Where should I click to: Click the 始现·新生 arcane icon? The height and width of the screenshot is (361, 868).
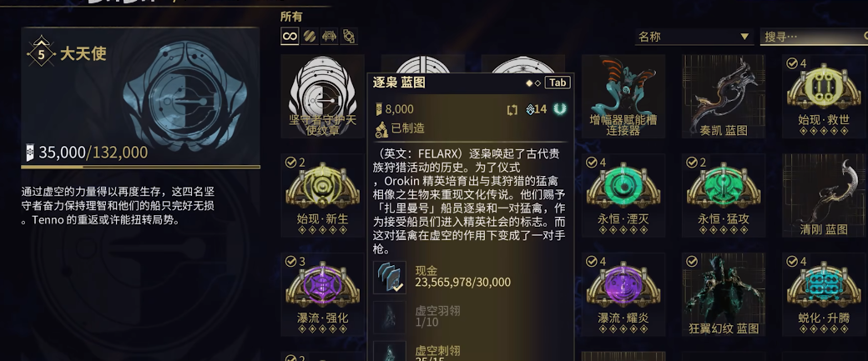[x=322, y=195]
